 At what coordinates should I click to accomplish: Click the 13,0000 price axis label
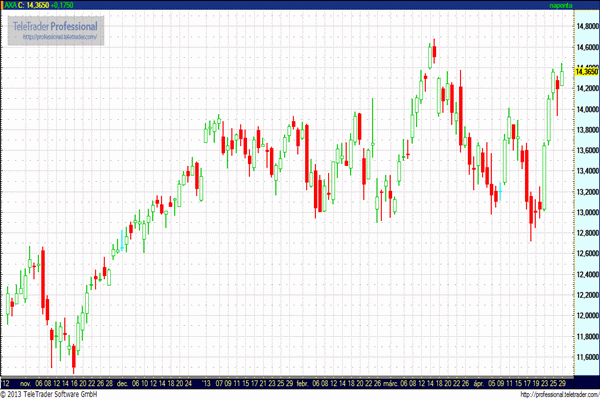pyautogui.click(x=585, y=213)
